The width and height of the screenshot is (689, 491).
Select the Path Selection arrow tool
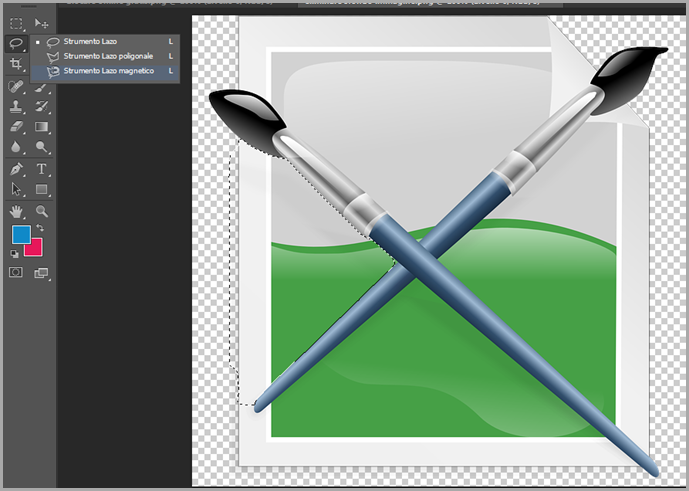tap(16, 189)
